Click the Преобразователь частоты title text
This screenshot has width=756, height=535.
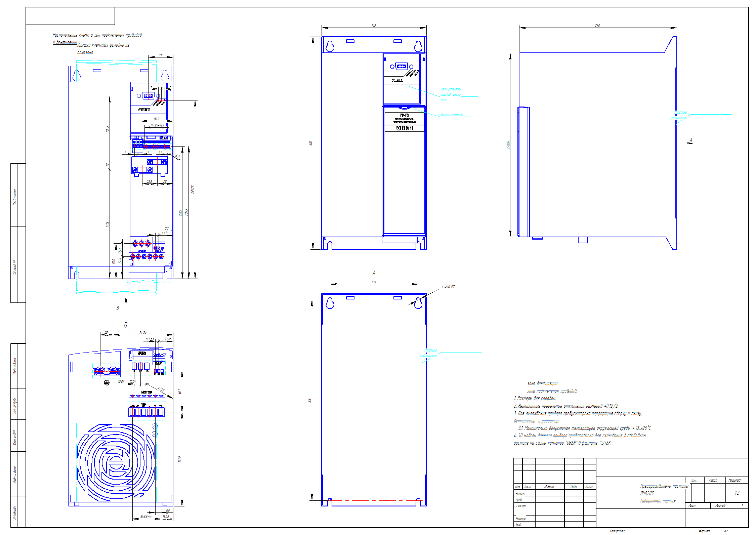[664, 486]
